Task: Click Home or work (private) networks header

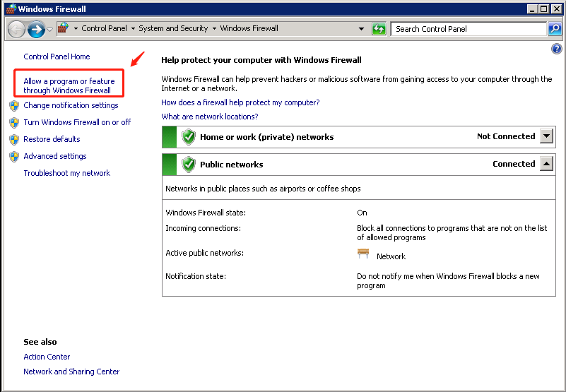Action: tap(267, 137)
